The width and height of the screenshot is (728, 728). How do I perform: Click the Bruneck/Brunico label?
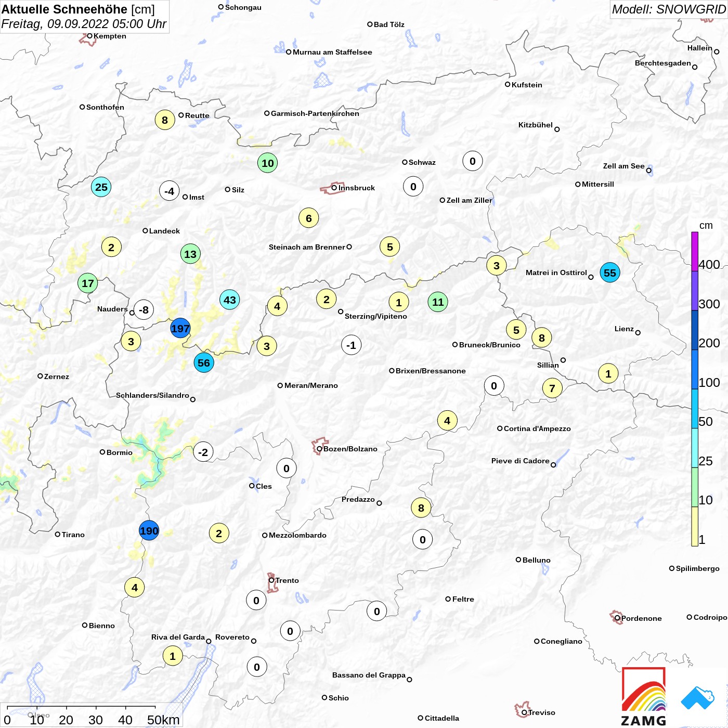pos(489,345)
